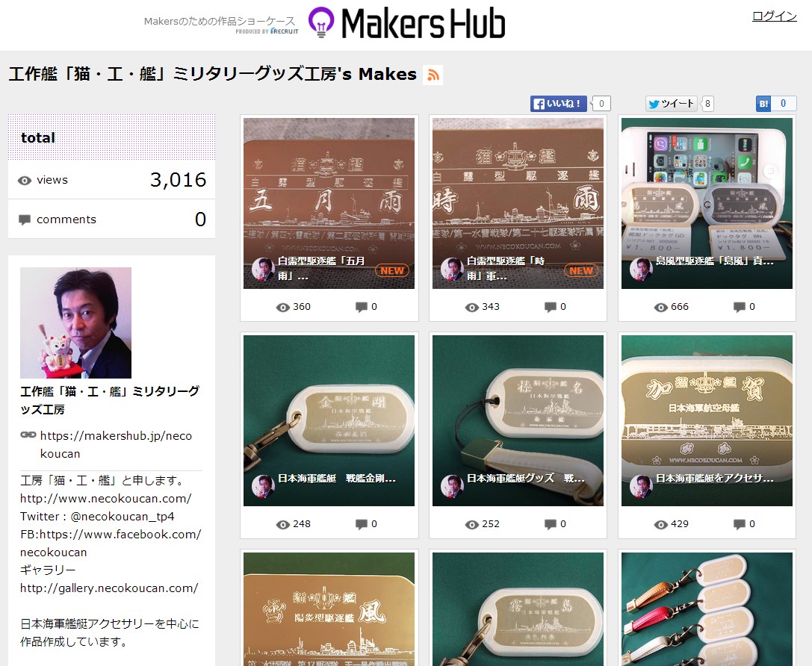The image size is (812, 666).
Task: Open the 時雨 destroyer card thumbnail
Action: click(x=518, y=203)
